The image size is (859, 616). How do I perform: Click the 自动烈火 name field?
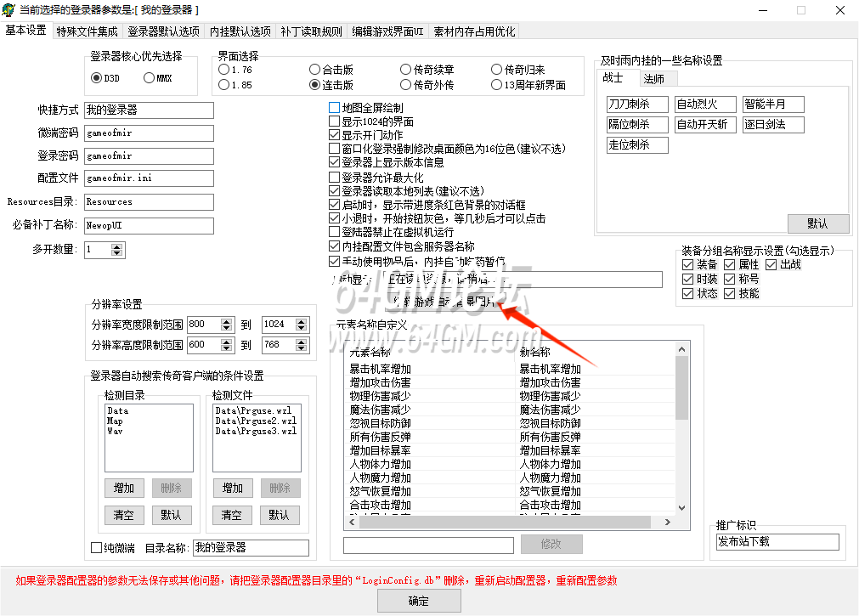tap(705, 105)
